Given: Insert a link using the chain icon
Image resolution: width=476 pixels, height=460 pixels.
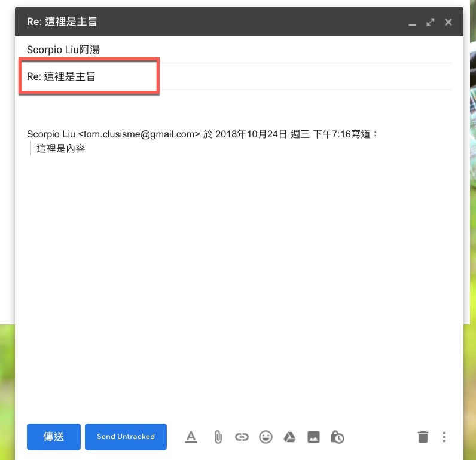Looking at the screenshot, I should (x=242, y=437).
